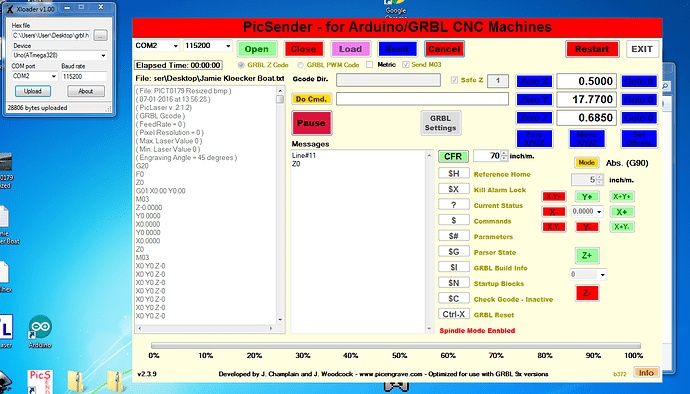Open the Arduino desktop shortcut
This screenshot has height=394, width=690.
tap(40, 331)
